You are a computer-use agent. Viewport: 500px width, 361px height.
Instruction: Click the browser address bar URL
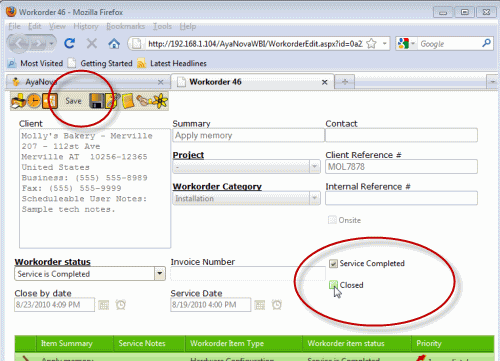tap(255, 44)
